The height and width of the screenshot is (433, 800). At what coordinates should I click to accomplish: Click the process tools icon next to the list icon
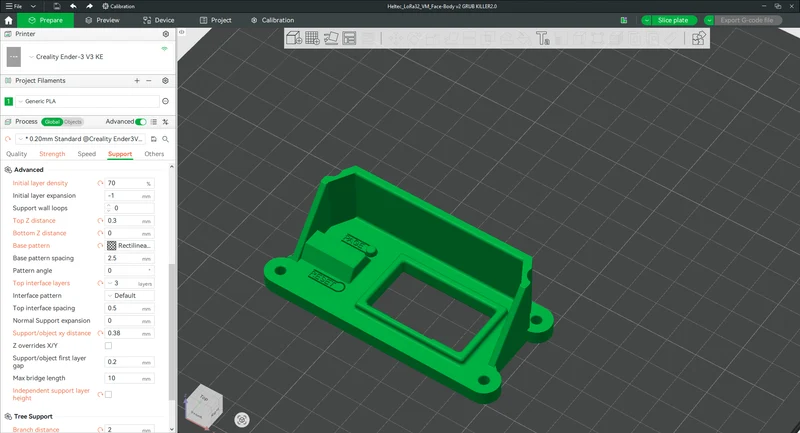(165, 122)
